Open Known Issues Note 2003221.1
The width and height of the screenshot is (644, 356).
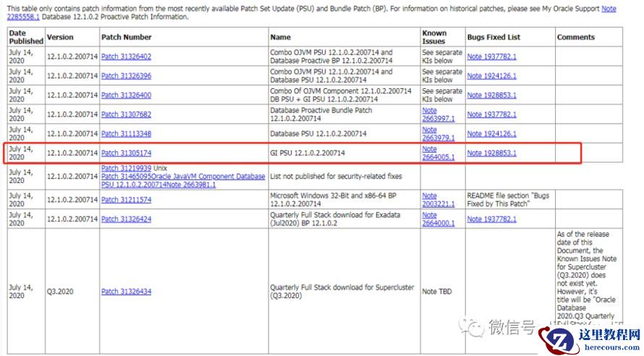(x=438, y=200)
